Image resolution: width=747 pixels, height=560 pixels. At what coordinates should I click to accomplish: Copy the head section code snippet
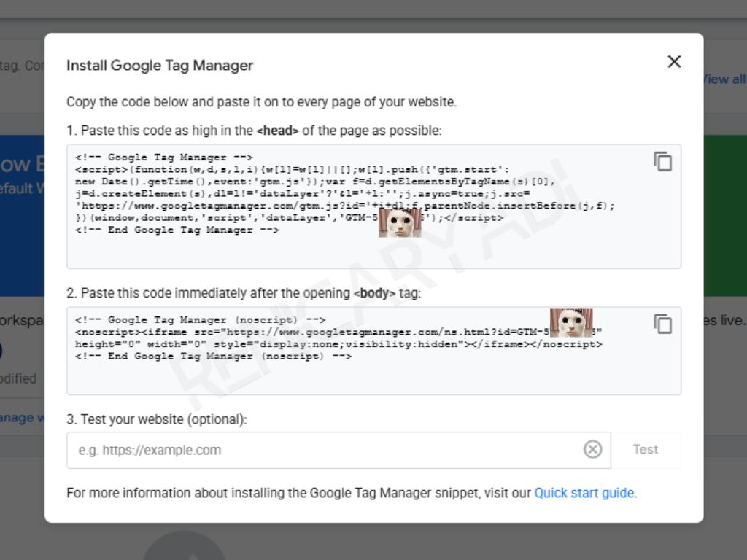pyautogui.click(x=662, y=161)
